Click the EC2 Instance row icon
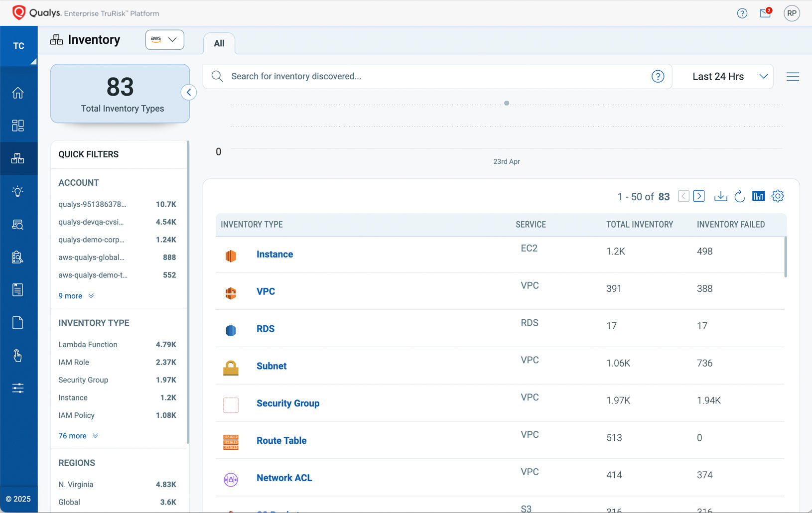Viewport: 812px width, 513px height. (x=231, y=256)
